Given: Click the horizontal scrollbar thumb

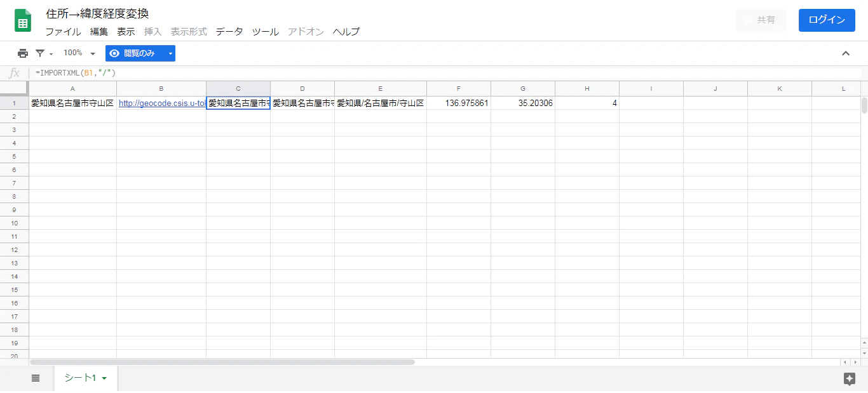Looking at the screenshot, I should tap(222, 362).
